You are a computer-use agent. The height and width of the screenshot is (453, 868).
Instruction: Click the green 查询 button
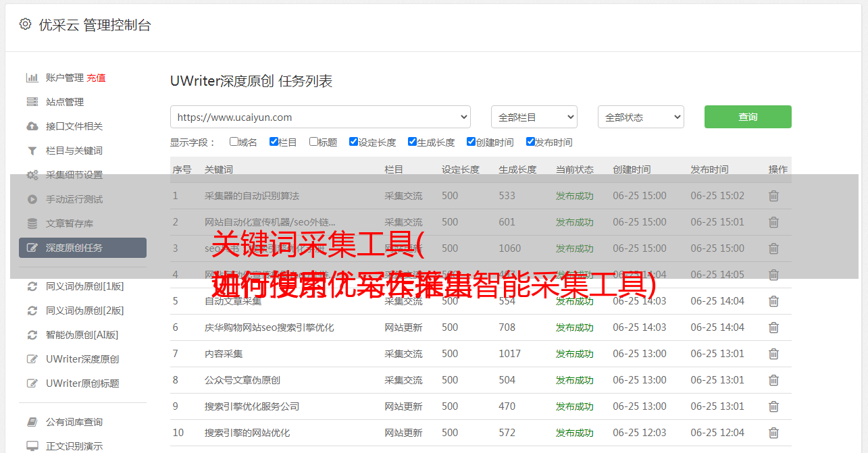coord(747,117)
